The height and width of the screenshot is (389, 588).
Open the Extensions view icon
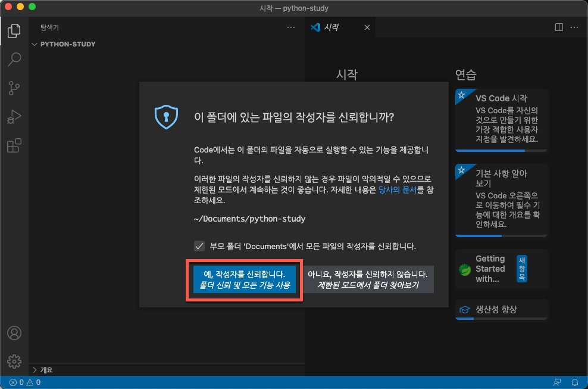(14, 146)
